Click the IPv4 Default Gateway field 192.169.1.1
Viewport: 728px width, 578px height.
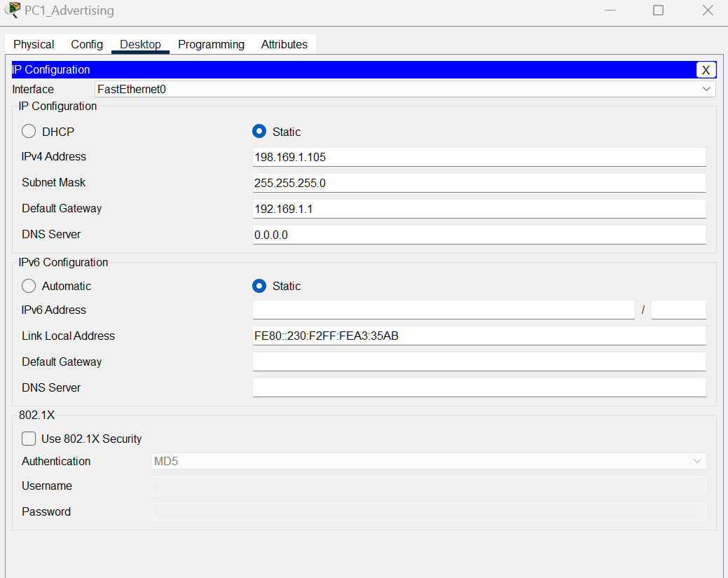pos(479,209)
